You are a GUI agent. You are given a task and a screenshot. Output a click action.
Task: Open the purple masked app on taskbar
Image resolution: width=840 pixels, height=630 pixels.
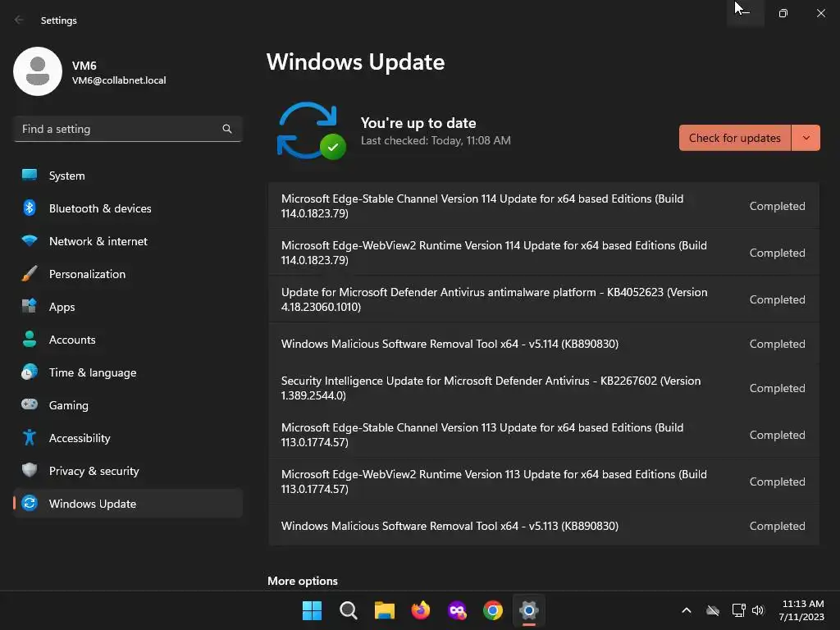456,610
